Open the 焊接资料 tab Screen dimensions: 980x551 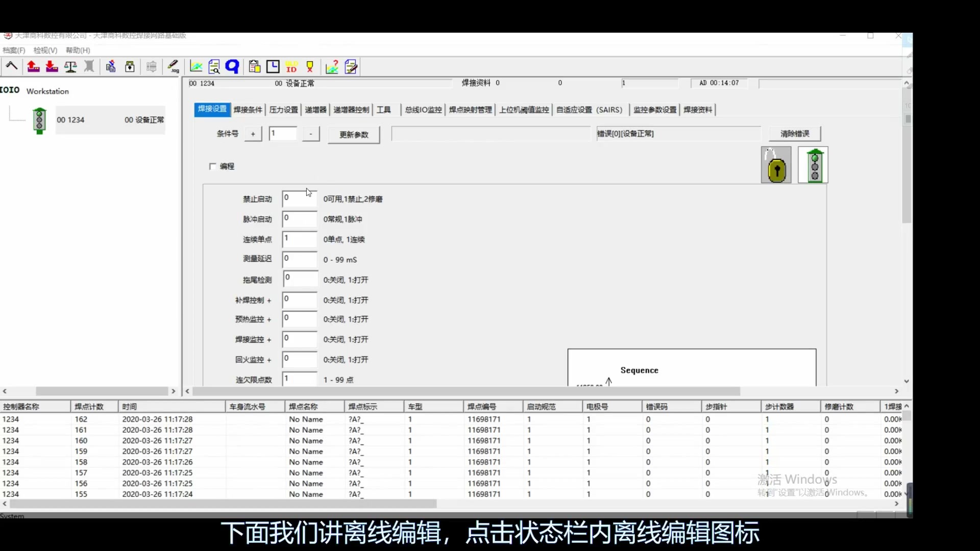tap(698, 110)
